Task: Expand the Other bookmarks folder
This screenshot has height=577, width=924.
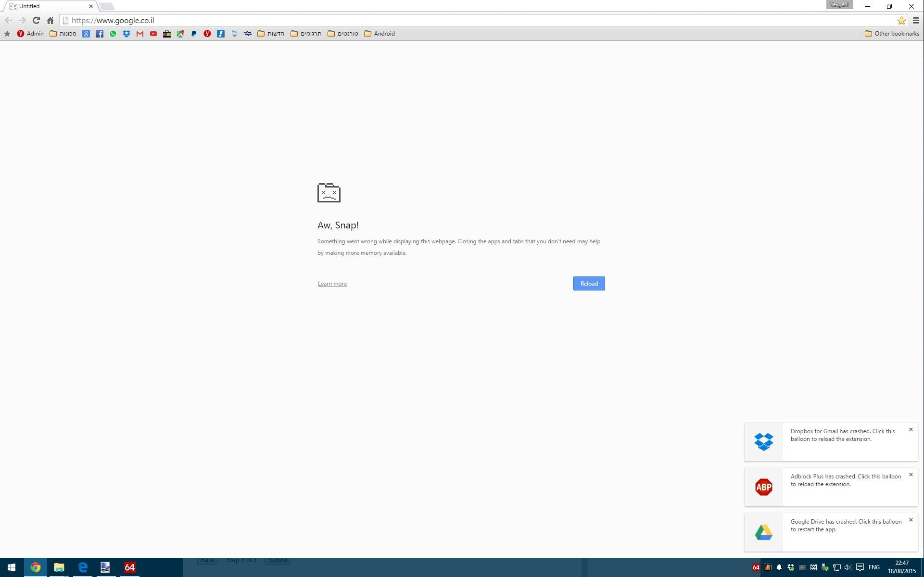Action: point(892,34)
